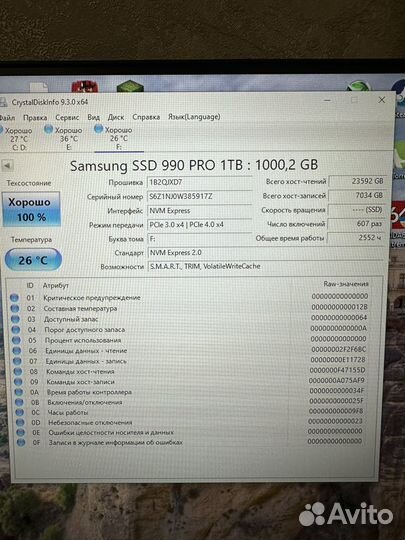Select the Небезопасные отключения row
Screen dimensions: 405x540
[x=189, y=422]
